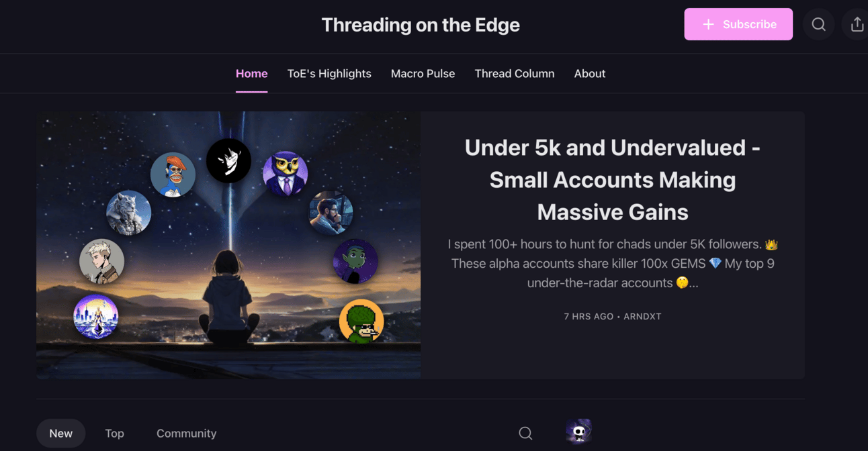Select the blond anime boy avatar

pyautogui.click(x=101, y=261)
